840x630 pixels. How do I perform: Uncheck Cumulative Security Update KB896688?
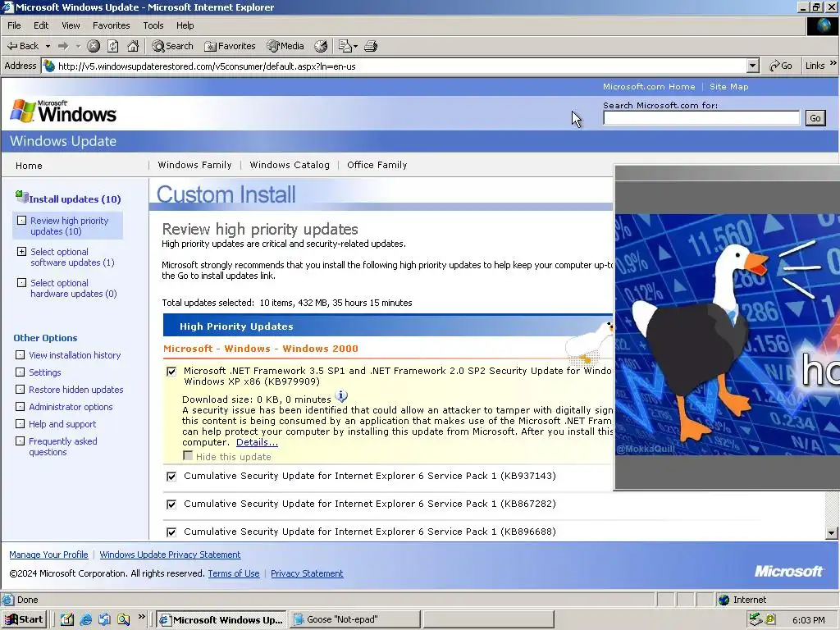[171, 532]
